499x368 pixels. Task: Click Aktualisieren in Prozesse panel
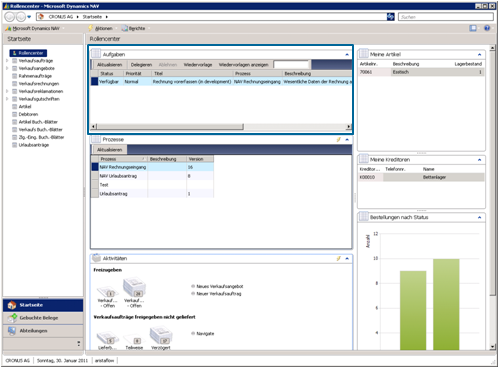109,150
